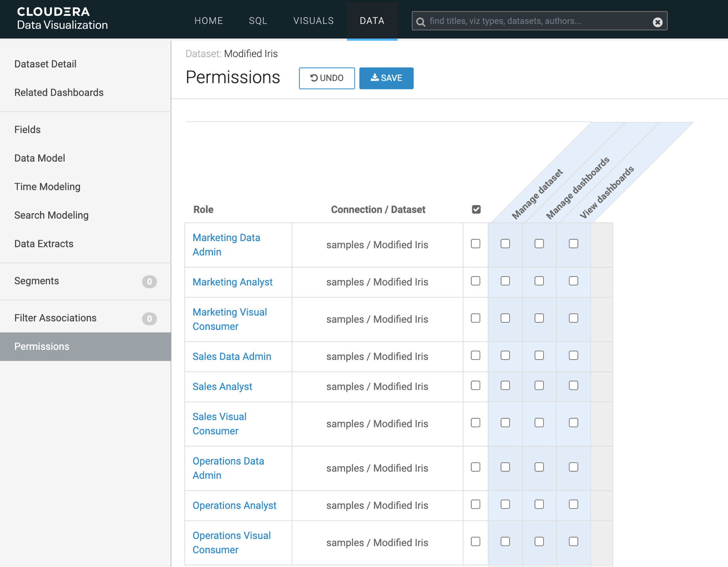Click the Cloudera Data Visualization logo
This screenshot has height=567, width=728.
pos(62,19)
